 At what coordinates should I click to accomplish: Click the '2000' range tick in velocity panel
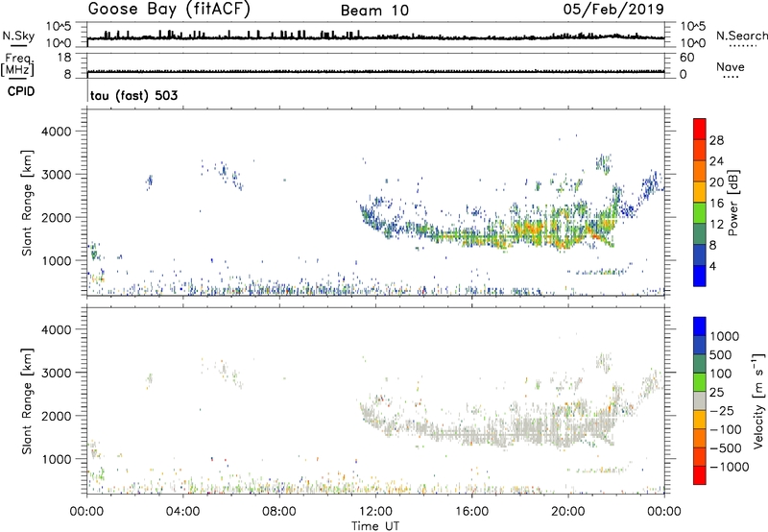(x=57, y=416)
